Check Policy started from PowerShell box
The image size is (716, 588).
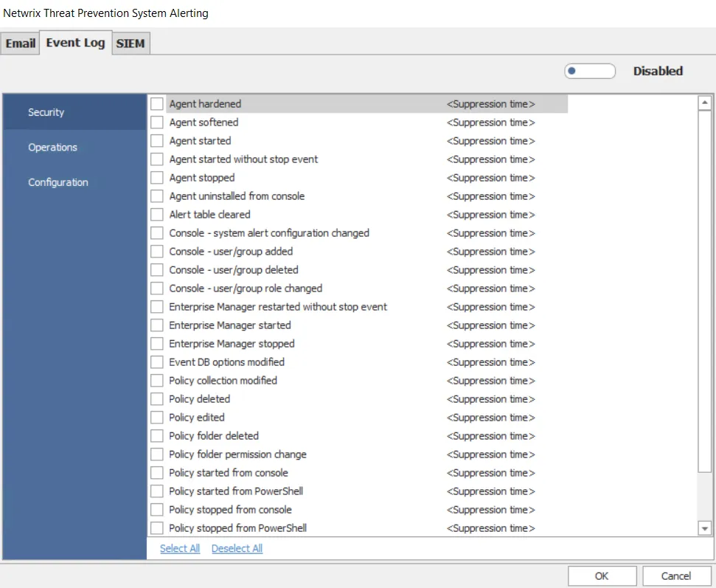156,491
